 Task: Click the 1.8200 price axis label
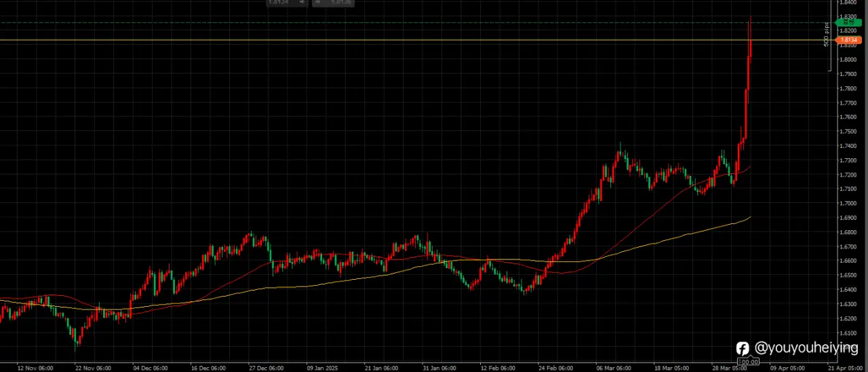tap(848, 31)
